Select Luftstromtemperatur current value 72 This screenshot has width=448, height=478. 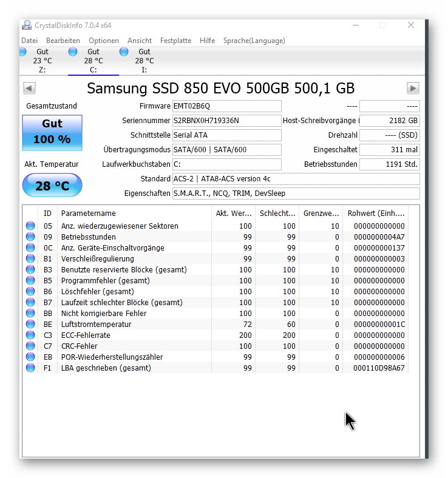click(x=247, y=324)
